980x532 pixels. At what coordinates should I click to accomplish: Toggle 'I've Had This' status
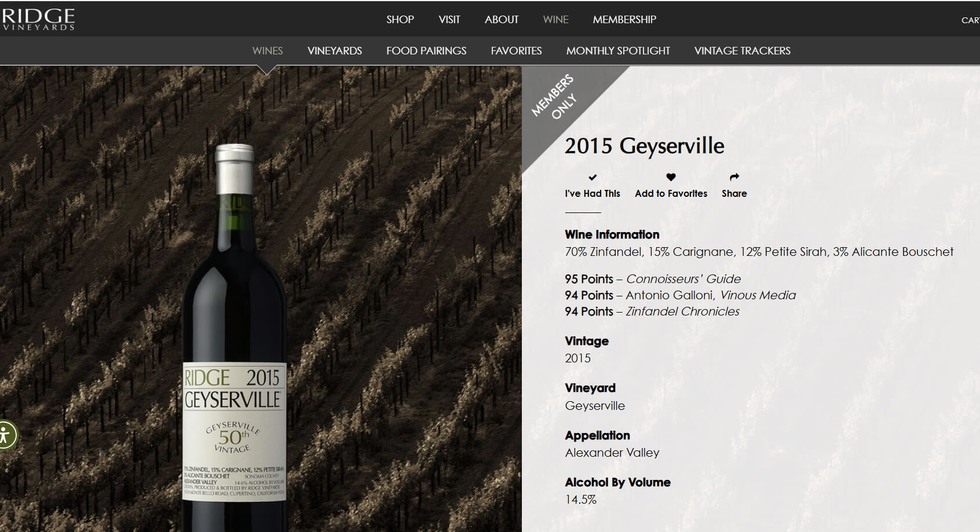(x=592, y=193)
